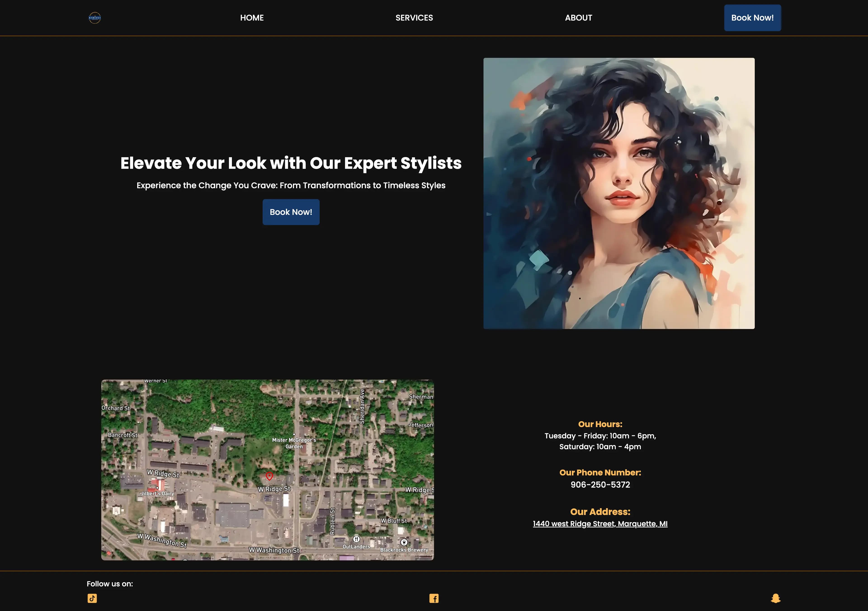Open the SERVICES nav item
This screenshot has height=611, width=868.
(x=414, y=18)
